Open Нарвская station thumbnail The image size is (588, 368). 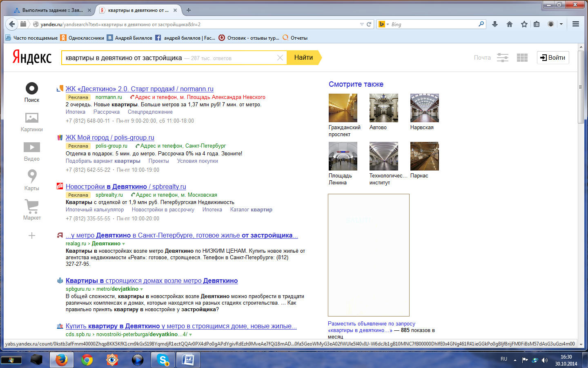[425, 108]
